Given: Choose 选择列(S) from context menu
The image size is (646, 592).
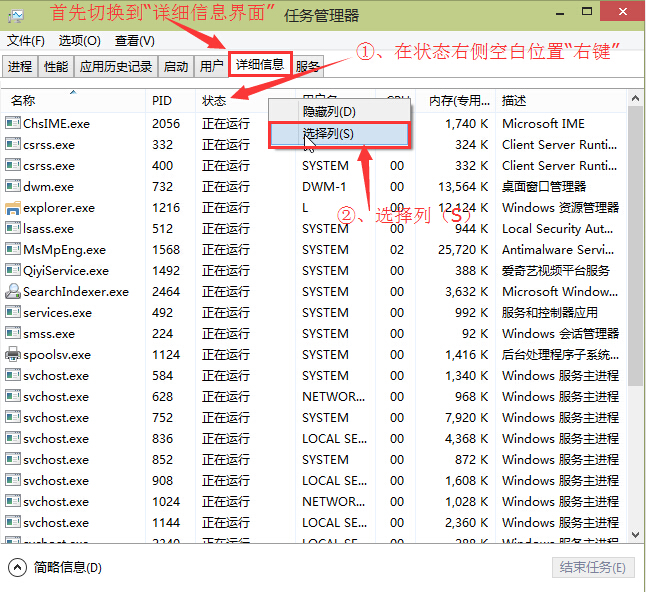Looking at the screenshot, I should tap(329, 133).
